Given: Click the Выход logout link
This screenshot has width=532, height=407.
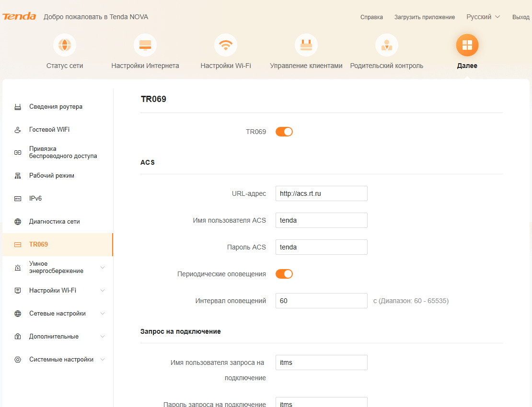Looking at the screenshot, I should click(x=521, y=17).
